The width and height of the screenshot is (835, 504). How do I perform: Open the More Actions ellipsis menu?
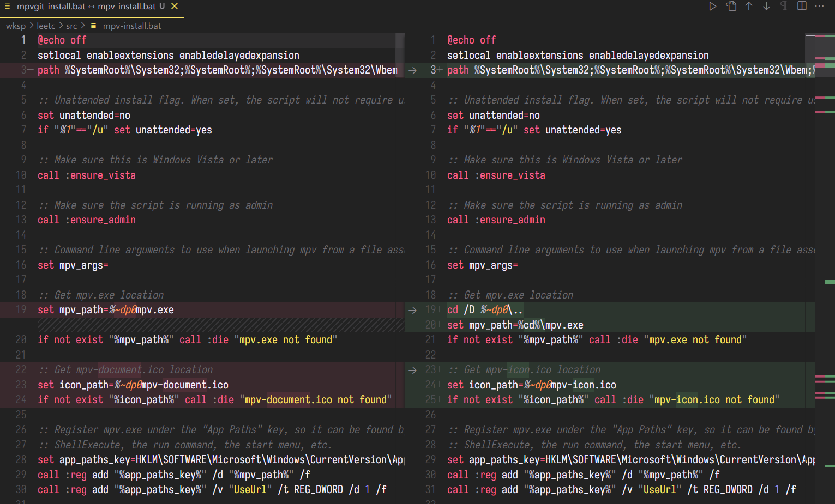[819, 6]
